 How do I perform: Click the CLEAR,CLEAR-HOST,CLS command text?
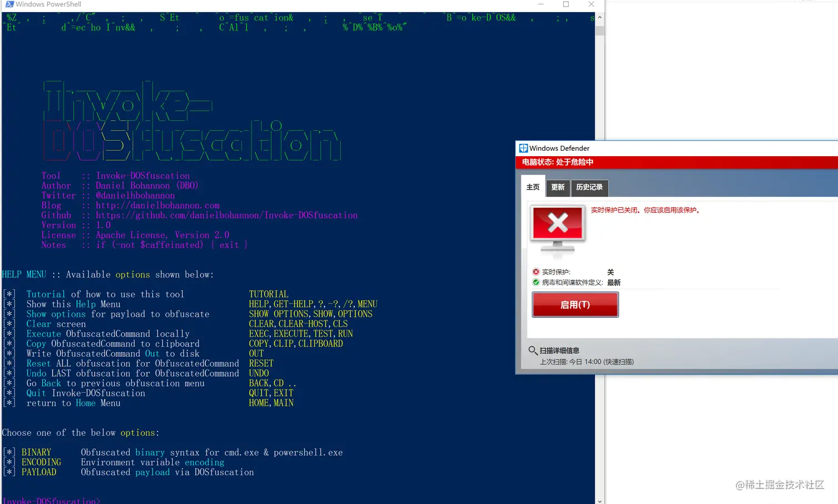298,324
